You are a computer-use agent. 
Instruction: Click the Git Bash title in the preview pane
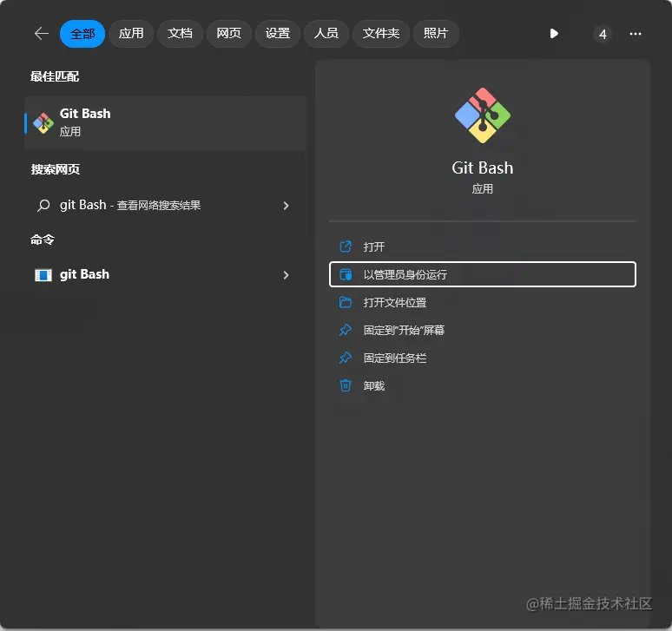tap(483, 168)
